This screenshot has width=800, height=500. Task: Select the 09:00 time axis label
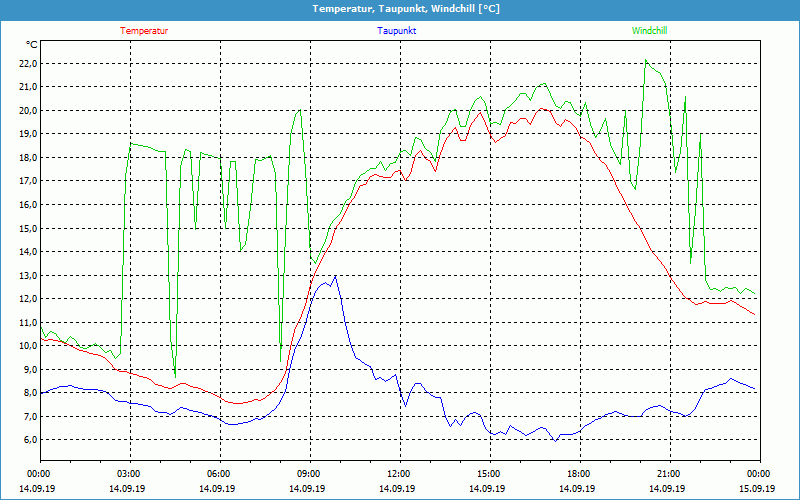click(x=309, y=473)
